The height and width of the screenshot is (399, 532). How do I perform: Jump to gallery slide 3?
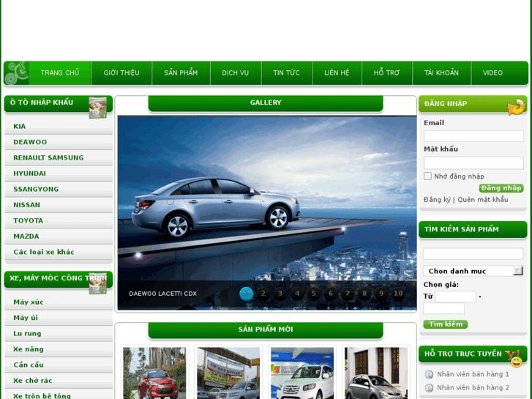(280, 294)
